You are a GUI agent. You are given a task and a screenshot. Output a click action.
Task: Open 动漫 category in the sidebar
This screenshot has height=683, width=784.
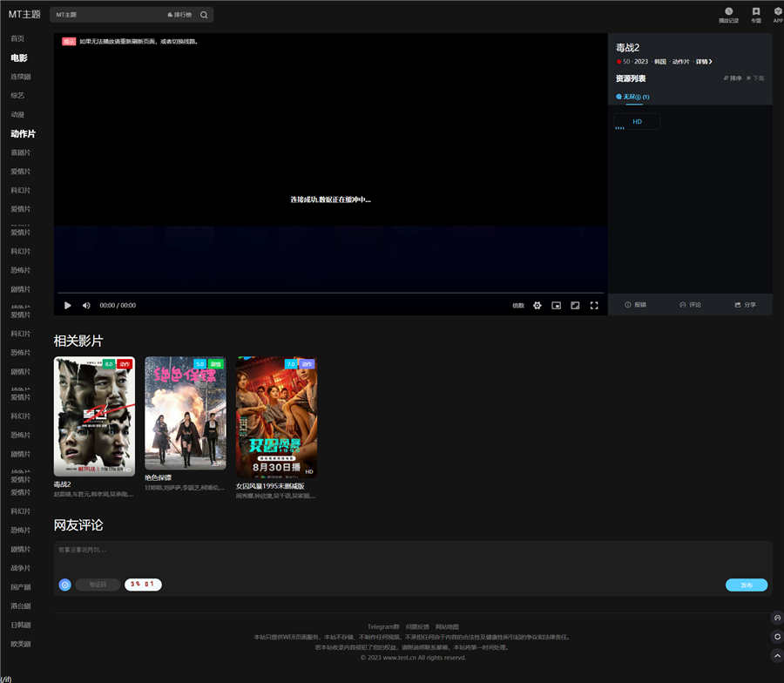pyautogui.click(x=17, y=114)
